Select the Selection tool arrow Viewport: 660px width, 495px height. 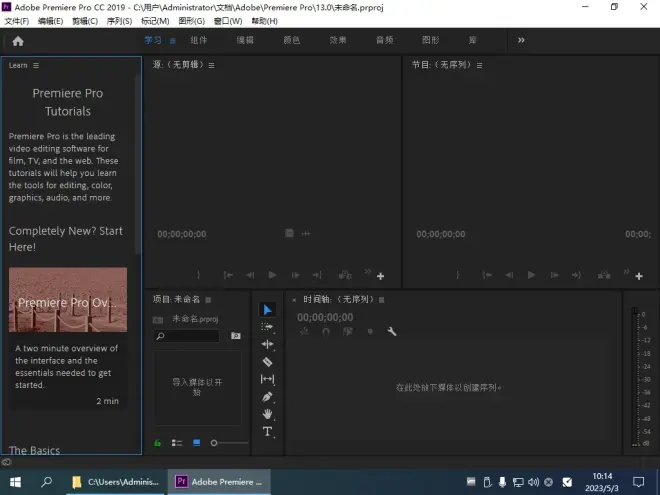267,310
